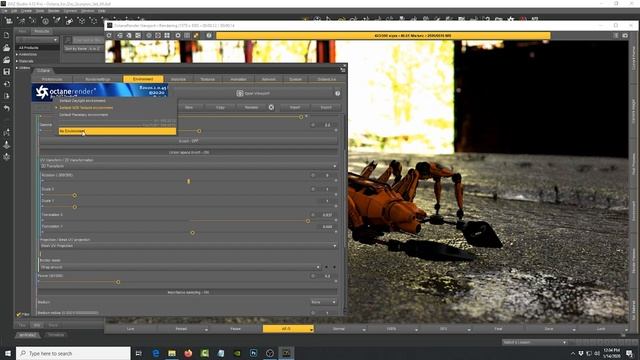The image size is (640, 360).
Task: Click the question mark help icon in Octane viewport toolbar
Action: [x=209, y=36]
